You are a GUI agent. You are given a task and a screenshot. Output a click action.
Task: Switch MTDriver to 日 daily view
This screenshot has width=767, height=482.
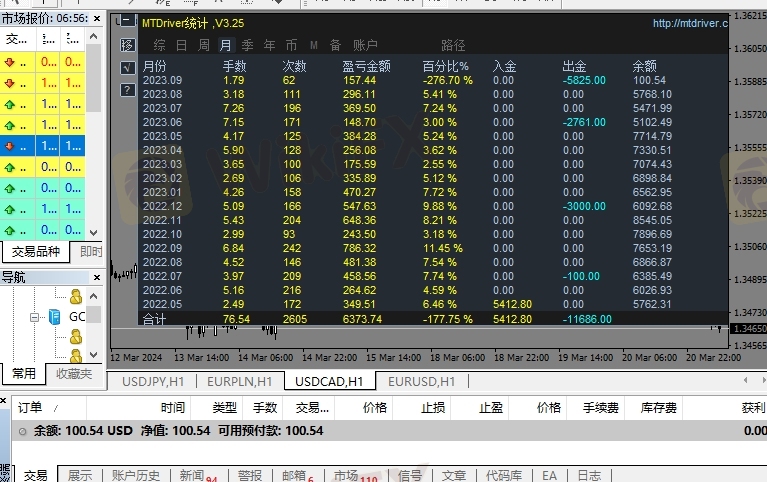click(x=181, y=46)
